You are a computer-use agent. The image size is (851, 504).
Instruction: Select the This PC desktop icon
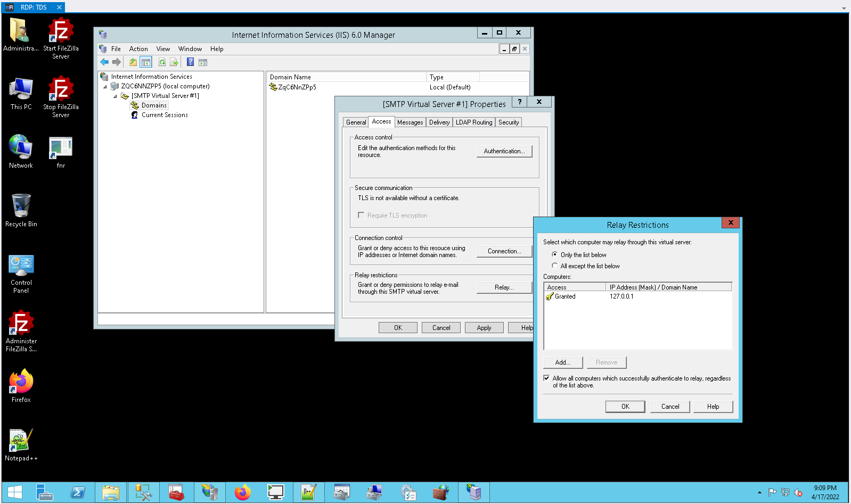(21, 93)
